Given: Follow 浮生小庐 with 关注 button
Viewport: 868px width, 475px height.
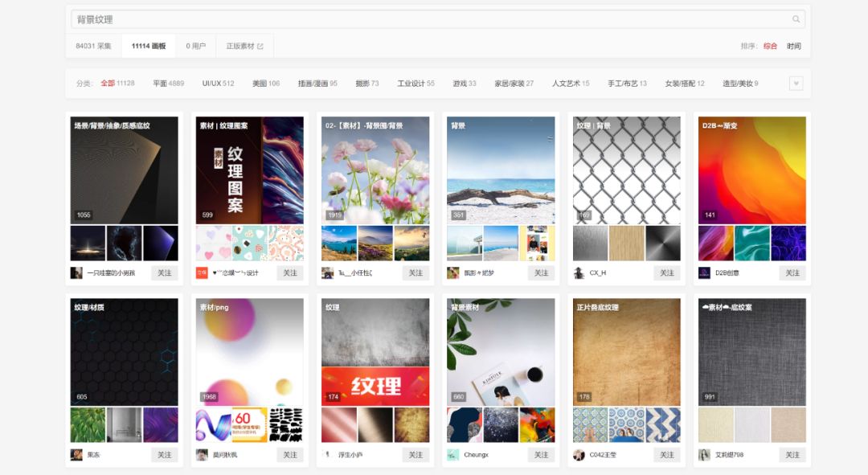Looking at the screenshot, I should pos(416,455).
